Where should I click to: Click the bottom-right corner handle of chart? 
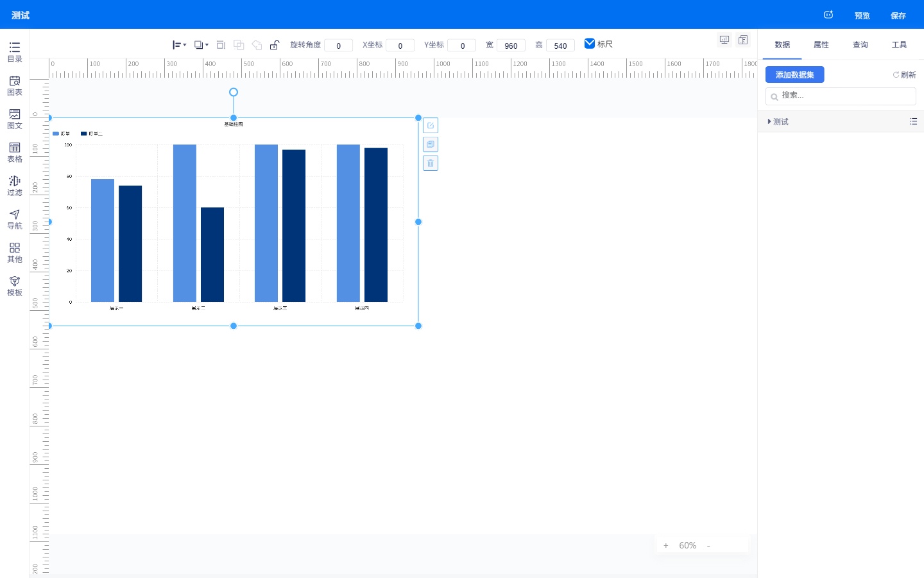point(418,326)
